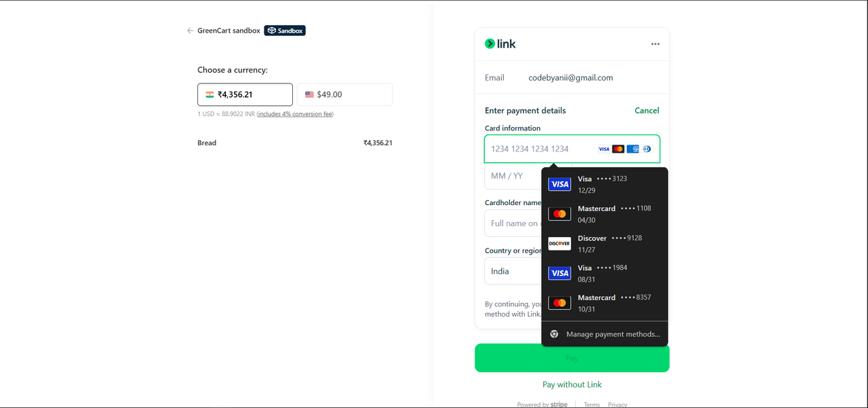868x408 pixels.
Task: Click the India flag icon
Action: tap(210, 94)
